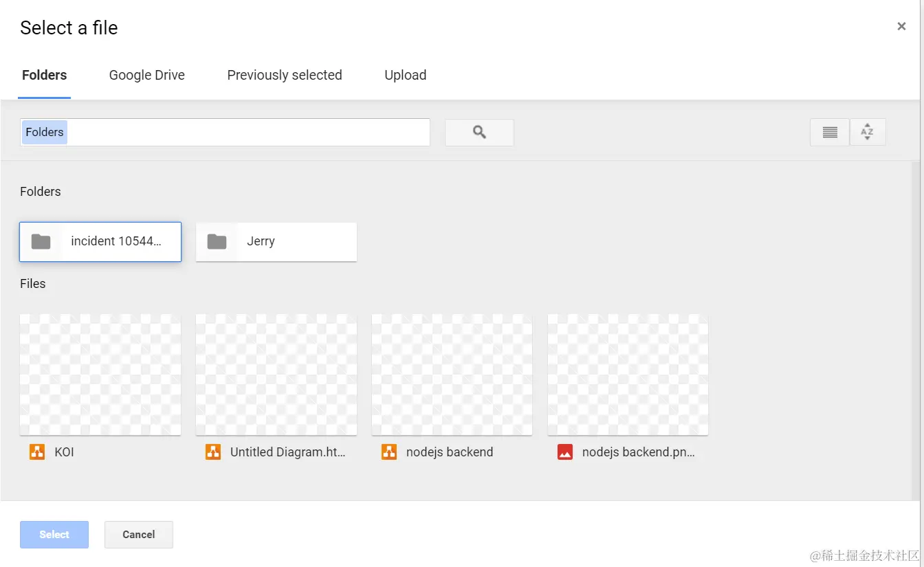Open the A-Z sort options
Screen dimensions: 924x567
[868, 133]
